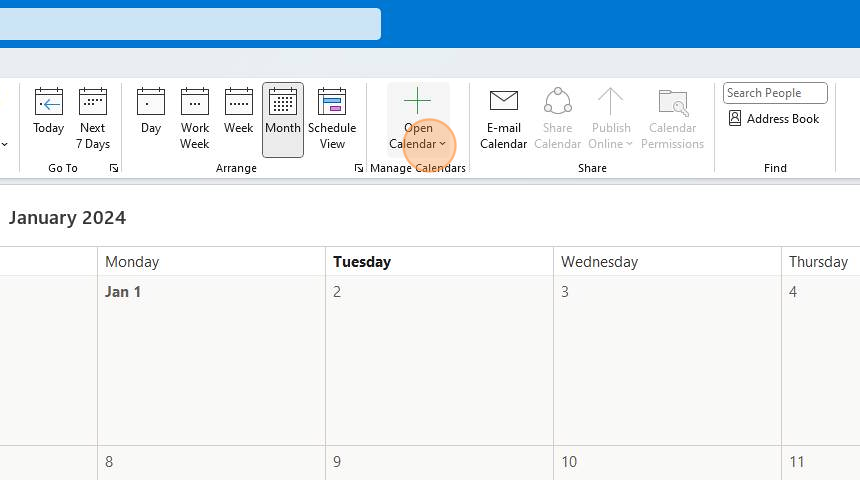Select January 10 date cell
Screen dimensions: 860x480
click(x=667, y=463)
